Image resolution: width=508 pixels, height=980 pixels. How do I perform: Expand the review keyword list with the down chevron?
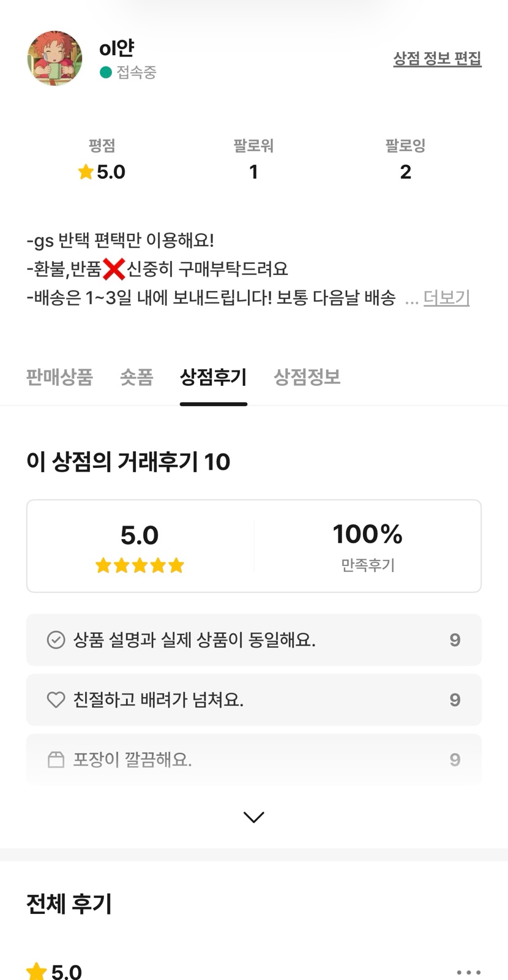(x=253, y=817)
